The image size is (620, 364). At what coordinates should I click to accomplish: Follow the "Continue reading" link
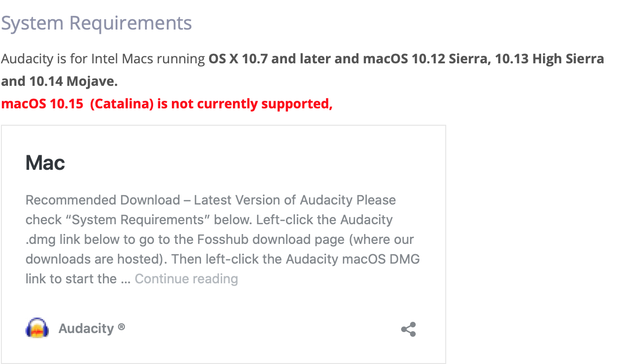[186, 279]
